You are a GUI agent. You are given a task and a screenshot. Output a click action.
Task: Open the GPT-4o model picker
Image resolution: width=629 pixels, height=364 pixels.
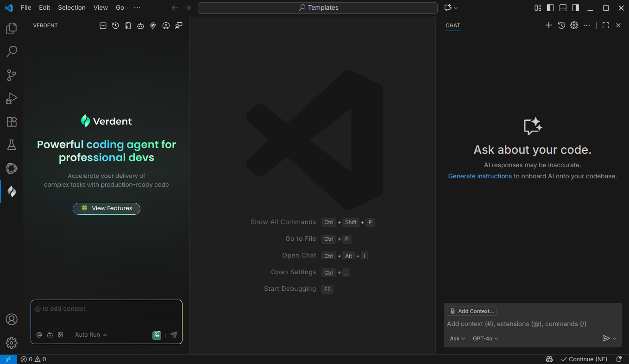point(485,339)
